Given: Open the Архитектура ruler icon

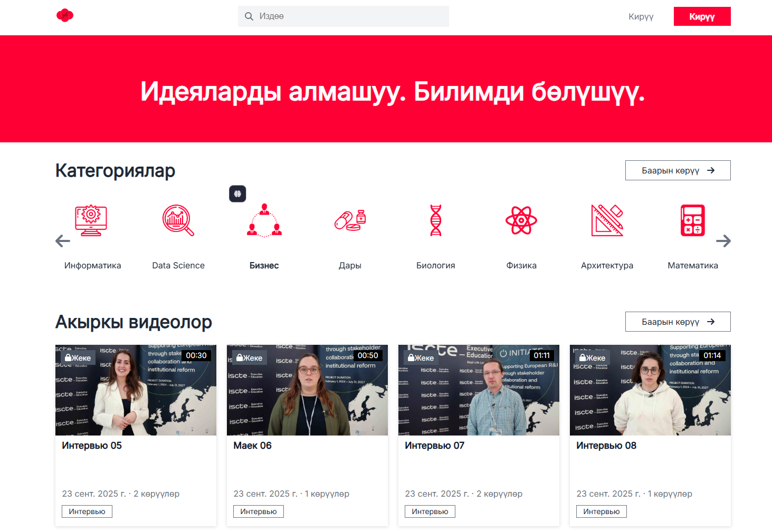Looking at the screenshot, I should point(607,220).
